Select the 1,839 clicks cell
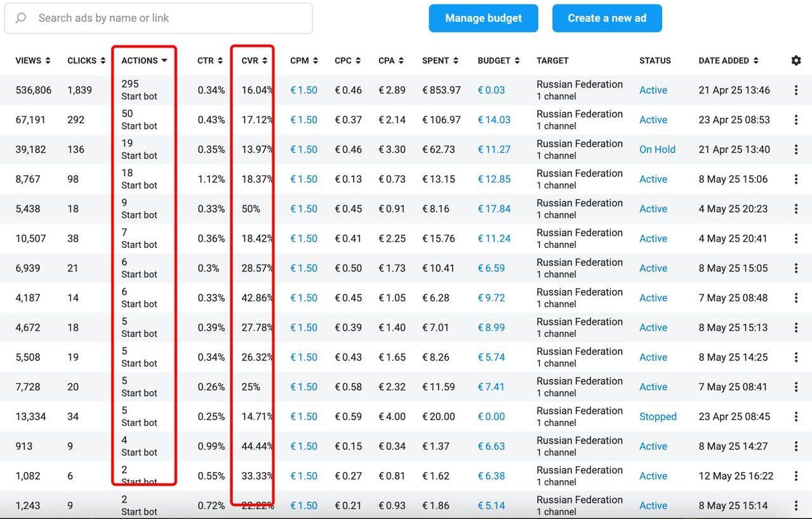 pos(80,90)
